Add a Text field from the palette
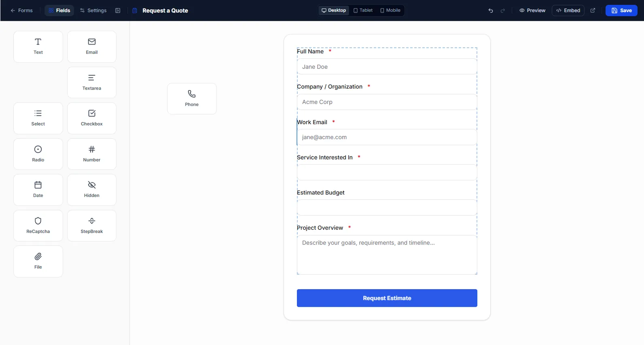Viewport: 644px width, 345px height. [38, 47]
